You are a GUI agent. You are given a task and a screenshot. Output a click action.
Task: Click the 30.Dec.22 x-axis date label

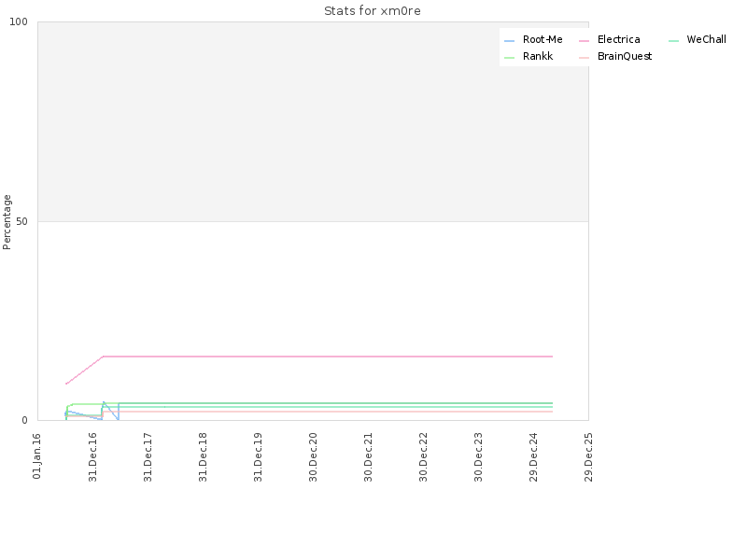(x=423, y=457)
